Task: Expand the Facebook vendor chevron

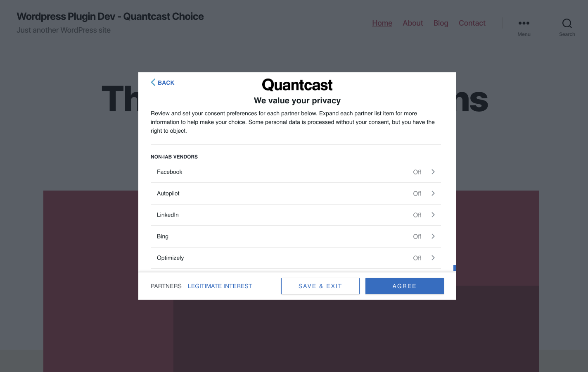Action: click(433, 172)
